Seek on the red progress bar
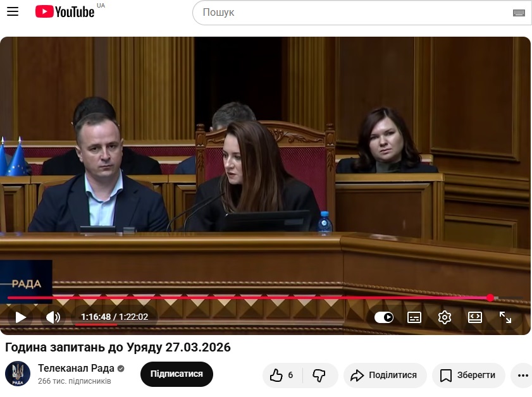This screenshot has height=397, width=532. tap(253, 298)
